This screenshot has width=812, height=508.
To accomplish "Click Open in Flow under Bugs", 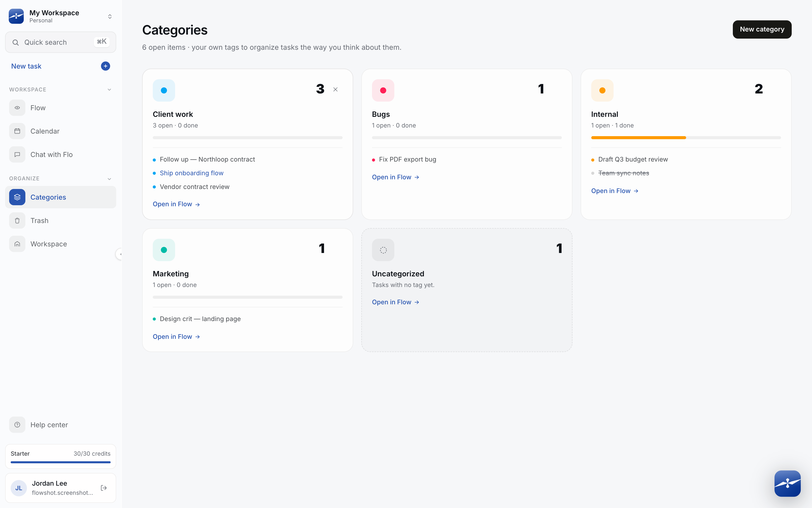I will click(x=396, y=177).
